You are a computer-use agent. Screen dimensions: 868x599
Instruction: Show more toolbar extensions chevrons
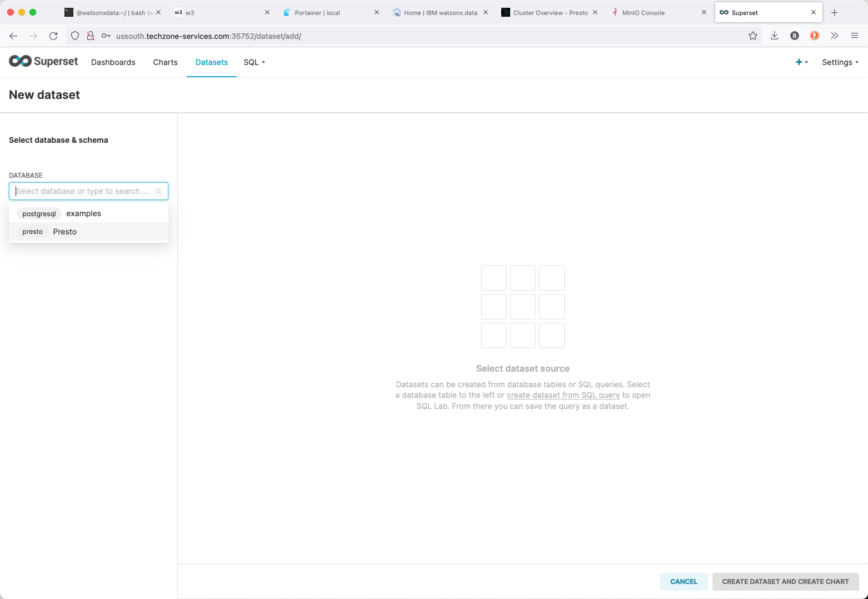tap(834, 36)
